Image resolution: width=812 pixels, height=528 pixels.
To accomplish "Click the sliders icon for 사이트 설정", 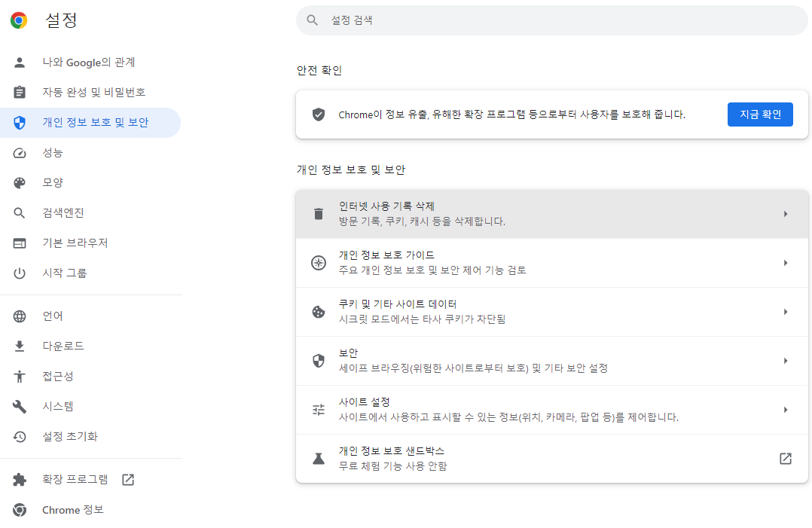I will click(319, 410).
